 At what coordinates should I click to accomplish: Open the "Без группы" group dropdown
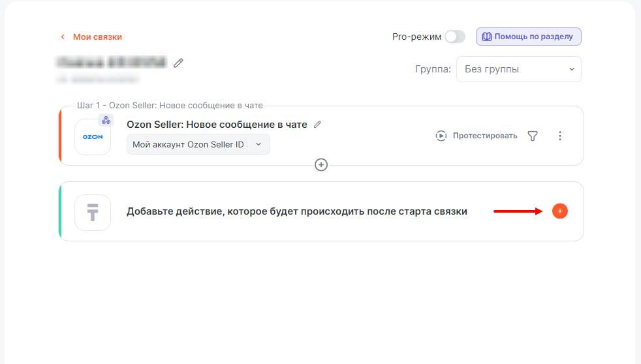click(x=518, y=69)
